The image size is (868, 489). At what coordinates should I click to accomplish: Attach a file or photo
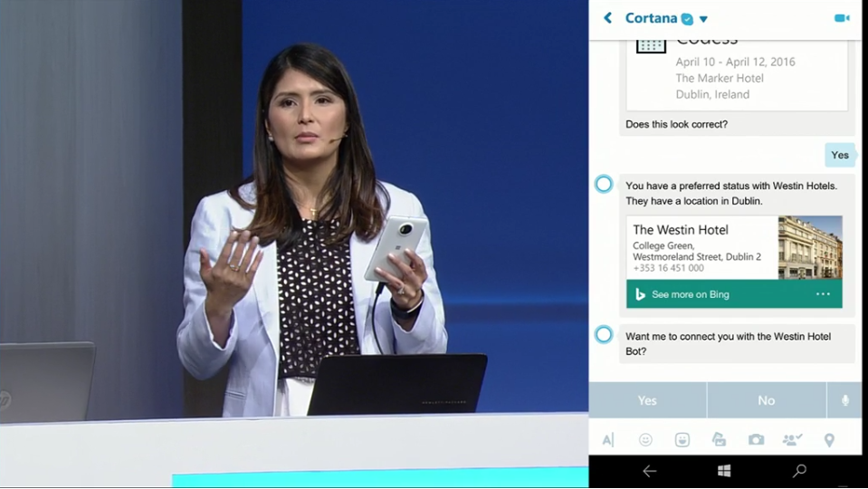tap(719, 440)
